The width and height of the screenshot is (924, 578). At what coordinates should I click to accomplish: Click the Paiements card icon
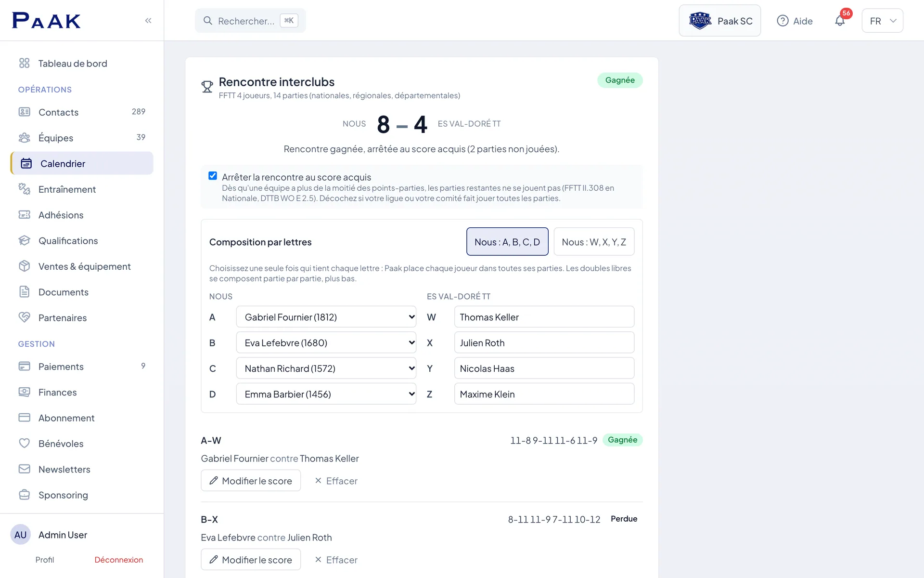25,366
